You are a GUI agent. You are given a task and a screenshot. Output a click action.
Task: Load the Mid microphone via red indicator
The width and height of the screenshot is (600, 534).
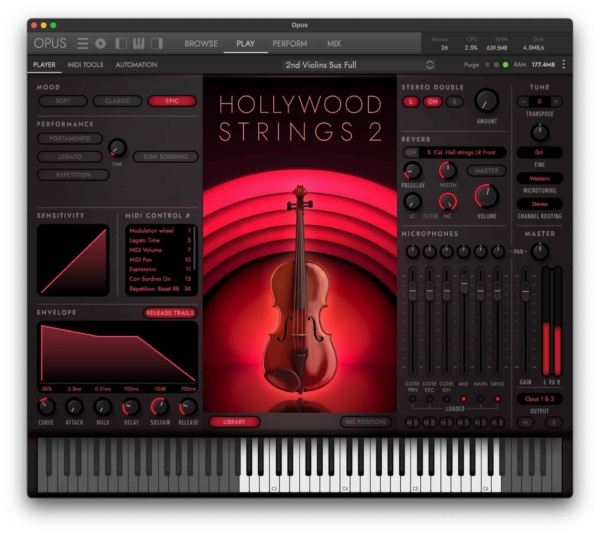tap(463, 399)
